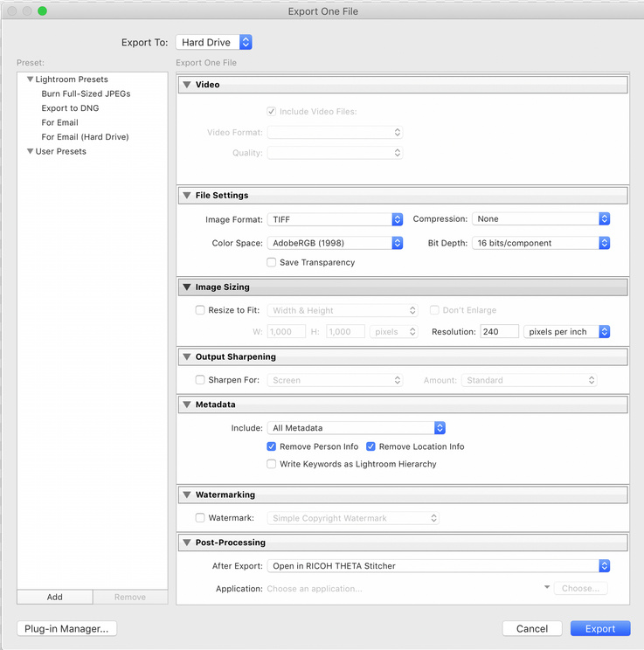Open the video Quality dropdown
Screen dimensions: 644x650
pos(335,153)
